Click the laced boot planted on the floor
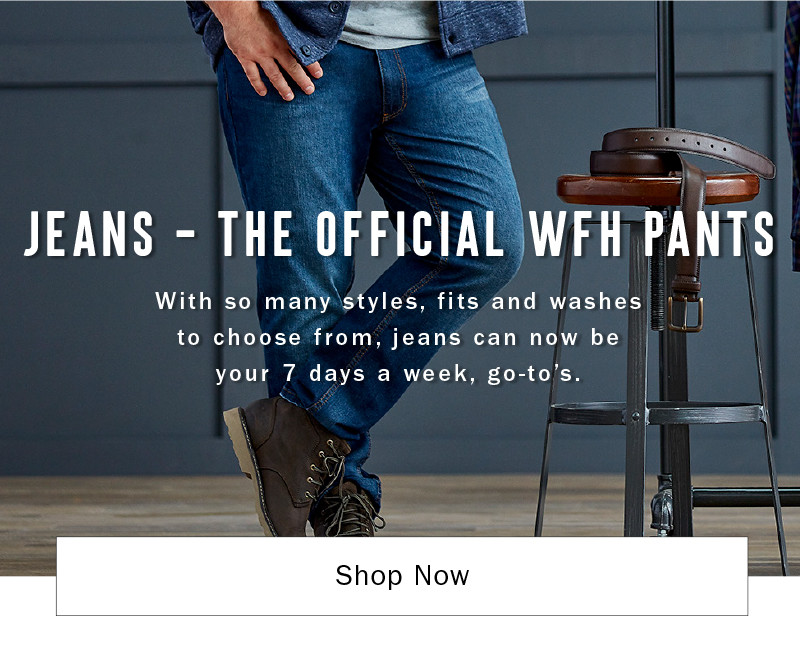Viewport: 800px width, 646px height. pos(348,510)
